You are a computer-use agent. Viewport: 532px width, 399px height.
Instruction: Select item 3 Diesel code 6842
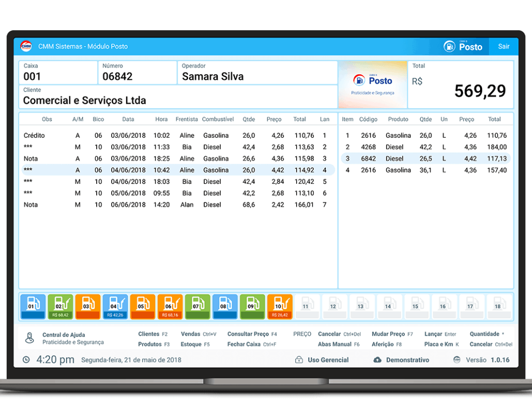click(425, 158)
